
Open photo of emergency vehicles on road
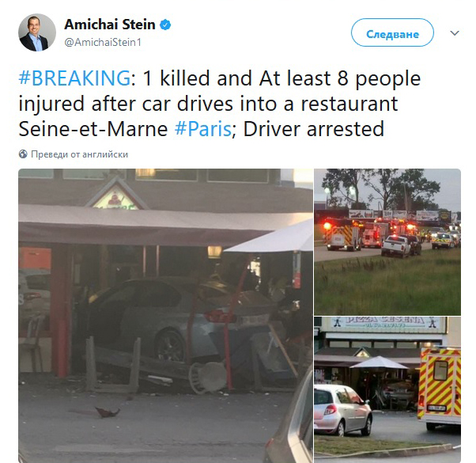coord(387,242)
